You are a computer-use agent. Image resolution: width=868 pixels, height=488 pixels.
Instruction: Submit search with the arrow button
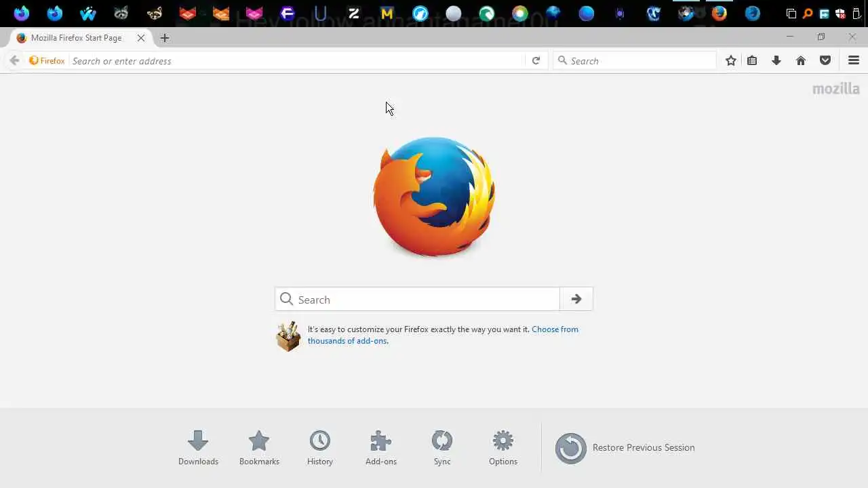pyautogui.click(x=576, y=299)
